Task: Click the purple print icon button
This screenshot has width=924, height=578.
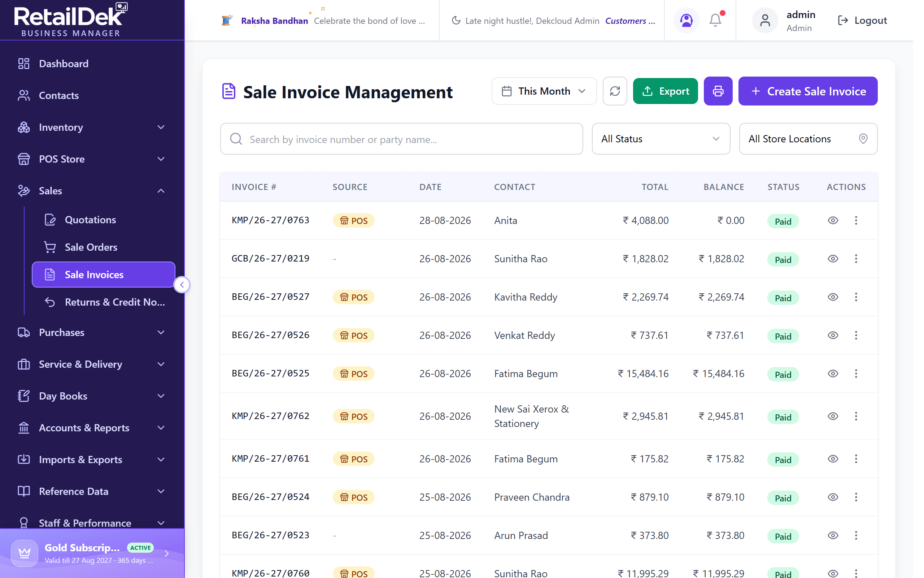Action: pyautogui.click(x=718, y=91)
